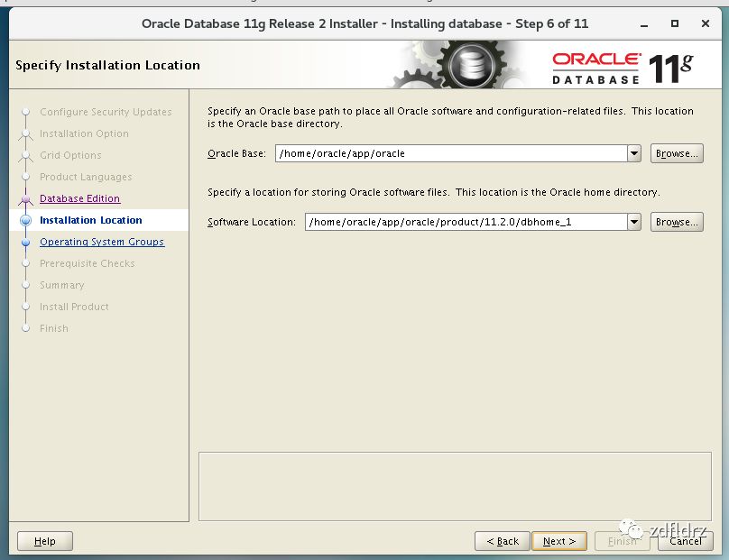Click the Installation Location step bullet icon

[26, 220]
